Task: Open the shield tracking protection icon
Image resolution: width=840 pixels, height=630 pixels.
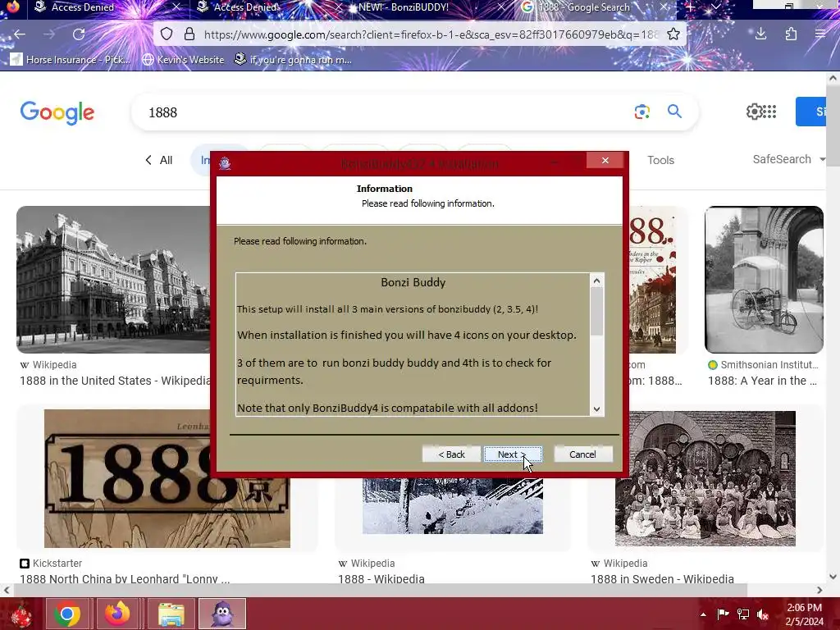Action: (167, 34)
